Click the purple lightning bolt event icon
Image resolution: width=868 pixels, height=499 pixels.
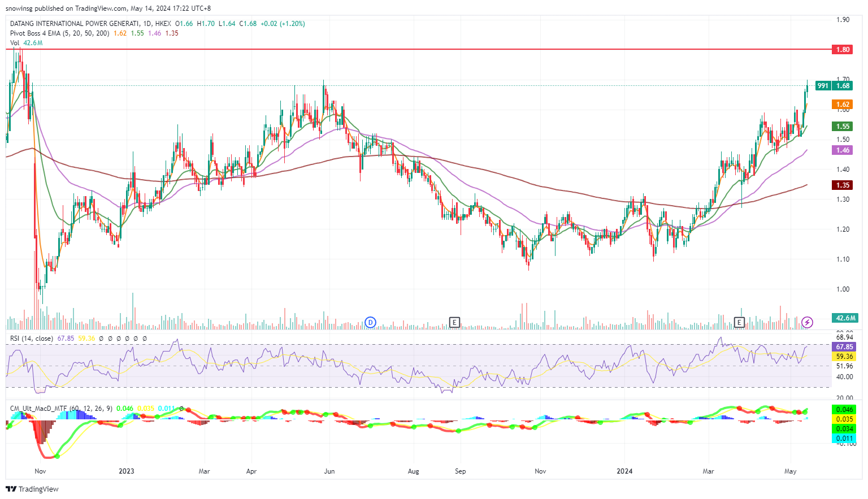tap(808, 323)
